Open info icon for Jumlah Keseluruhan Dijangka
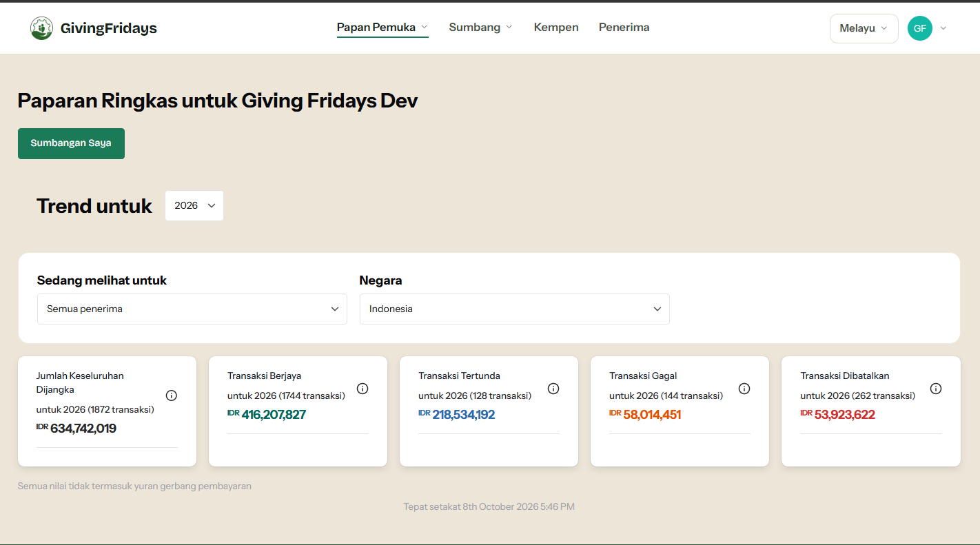This screenshot has height=545, width=980. (172, 395)
